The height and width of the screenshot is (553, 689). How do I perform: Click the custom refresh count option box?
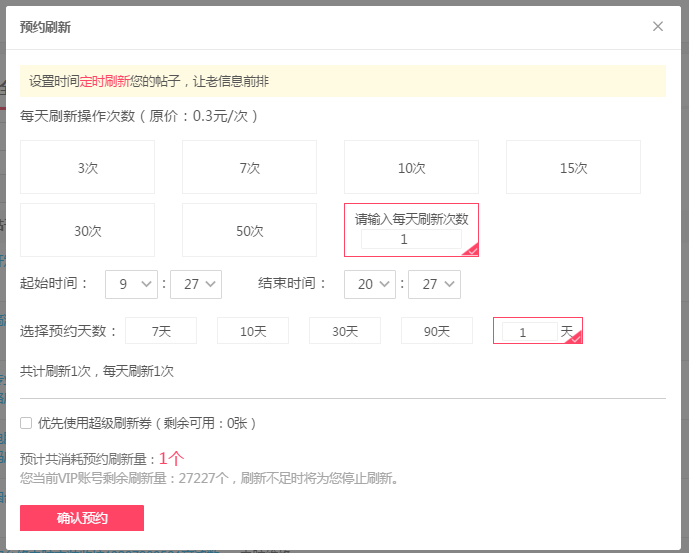coord(411,230)
